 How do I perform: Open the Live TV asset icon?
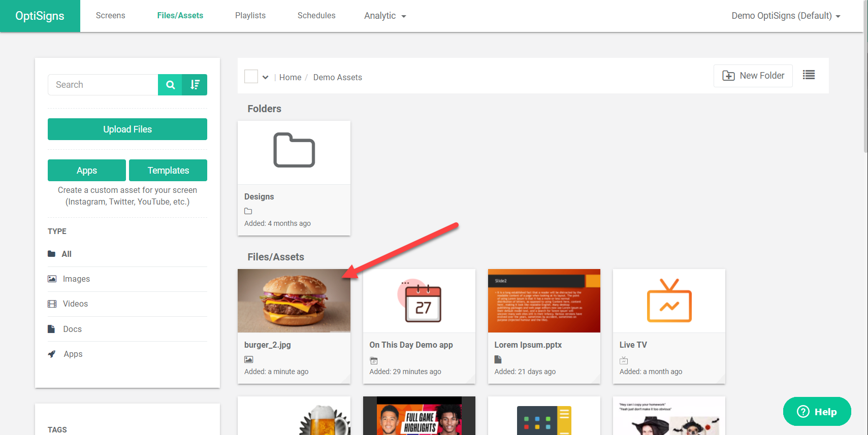(x=669, y=300)
